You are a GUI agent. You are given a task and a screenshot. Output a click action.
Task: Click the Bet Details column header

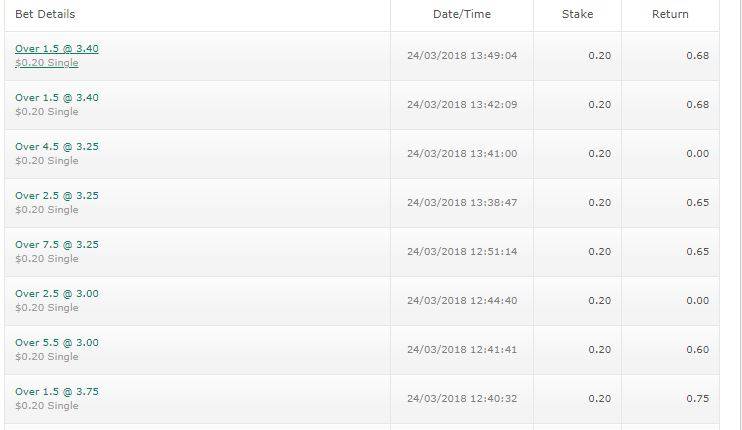point(45,15)
